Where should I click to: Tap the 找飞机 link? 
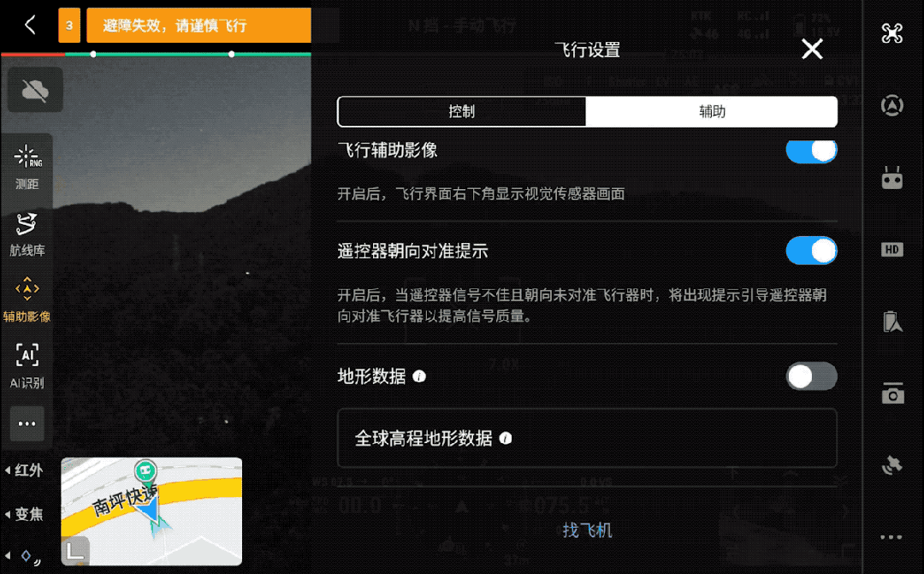(x=587, y=530)
